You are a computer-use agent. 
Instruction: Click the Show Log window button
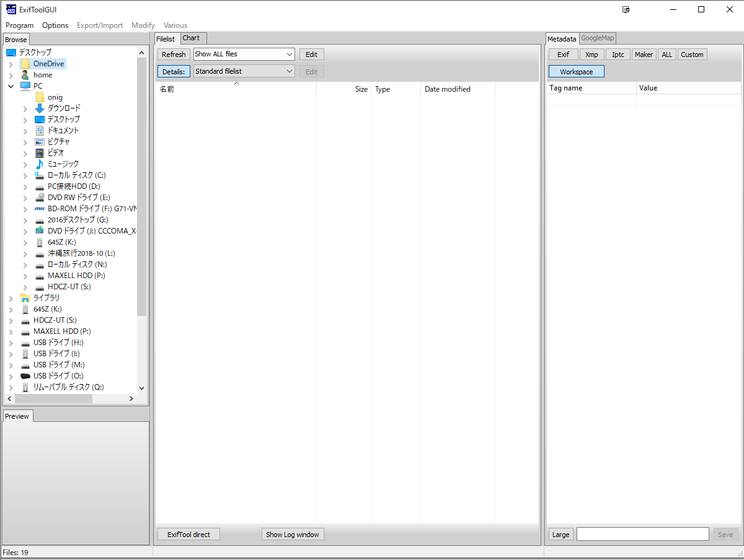coord(292,535)
